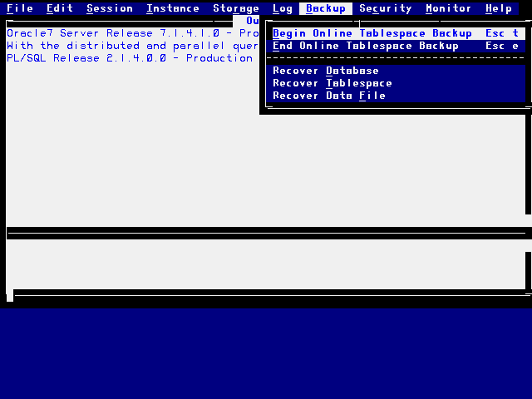Viewport: 532px width, 399px height.
Task: Open the Help menu
Action: (x=499, y=8)
